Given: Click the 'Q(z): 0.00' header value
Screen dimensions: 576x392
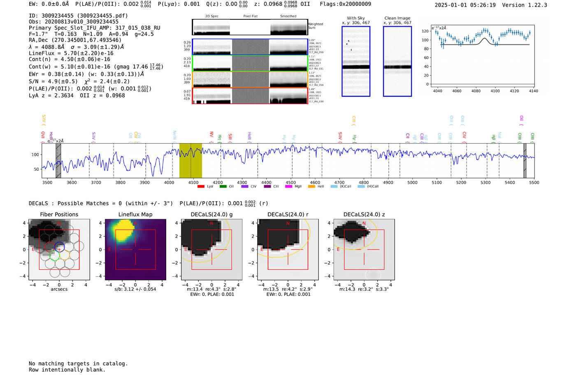Looking at the screenshot, I should [x=227, y=4].
